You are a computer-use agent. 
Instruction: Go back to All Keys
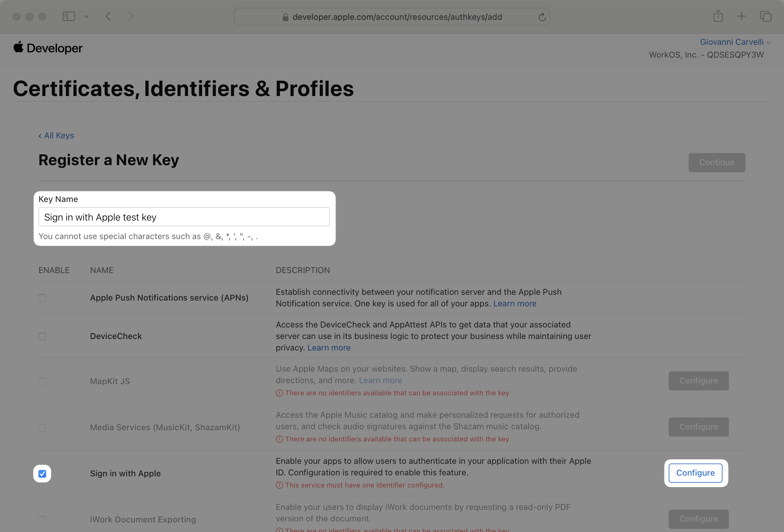click(x=56, y=135)
